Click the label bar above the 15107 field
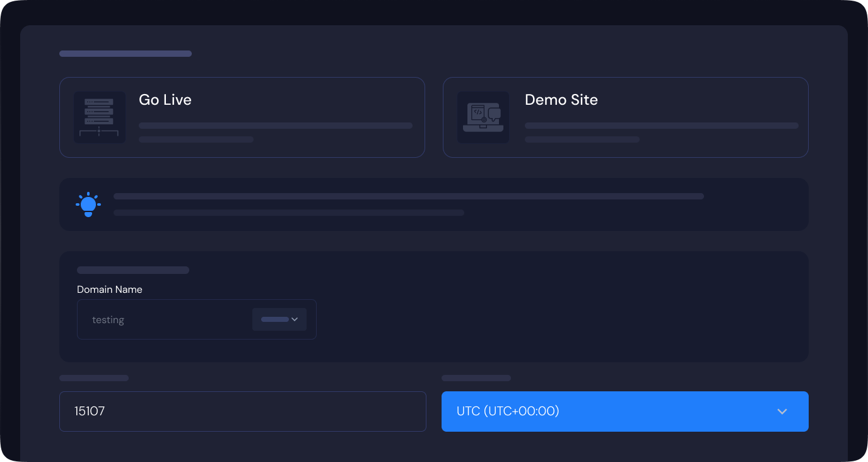The height and width of the screenshot is (462, 868). click(x=94, y=378)
